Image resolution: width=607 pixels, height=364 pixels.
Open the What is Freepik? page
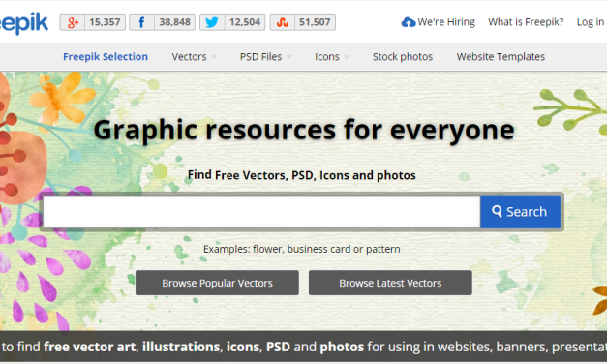coord(526,22)
